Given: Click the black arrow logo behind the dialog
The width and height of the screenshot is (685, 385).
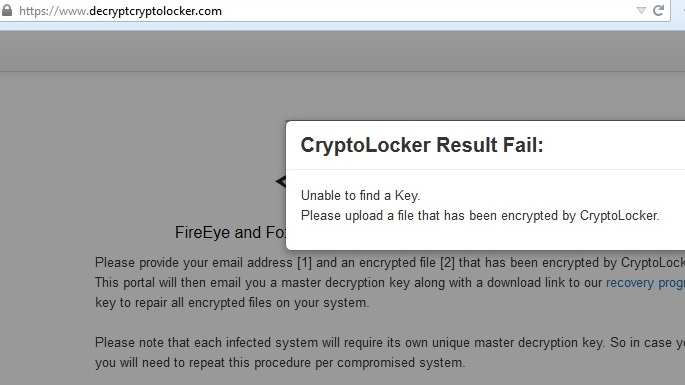Looking at the screenshot, I should pos(280,181).
